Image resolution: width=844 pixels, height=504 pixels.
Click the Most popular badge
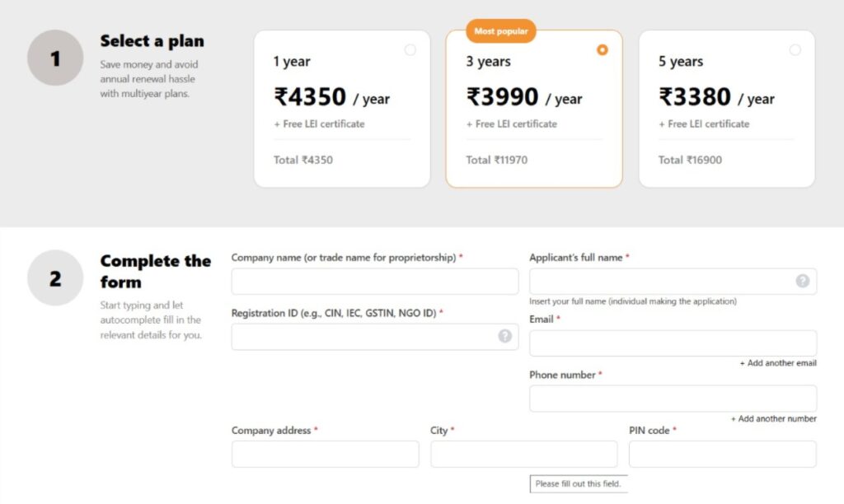500,30
